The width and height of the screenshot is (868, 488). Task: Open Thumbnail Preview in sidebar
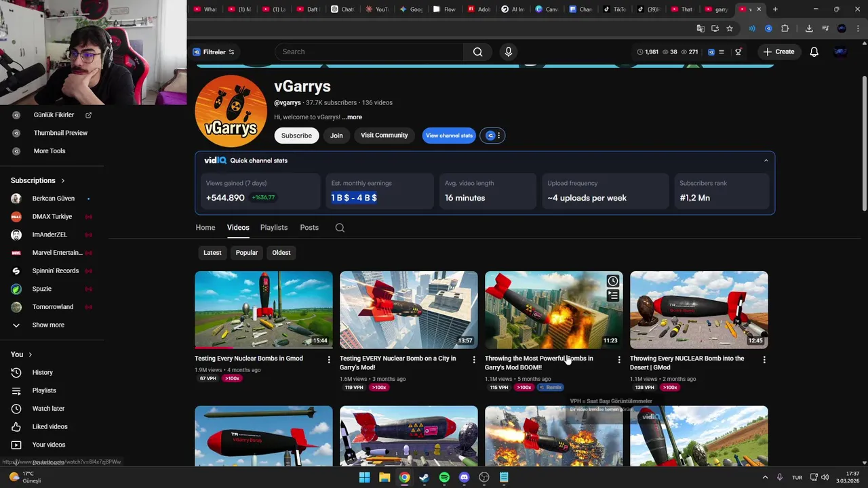[60, 133]
